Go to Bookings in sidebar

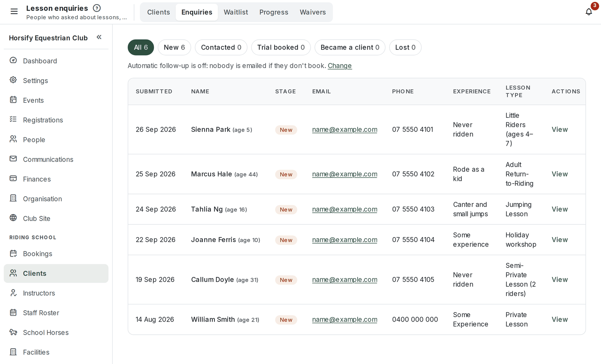(x=56, y=254)
